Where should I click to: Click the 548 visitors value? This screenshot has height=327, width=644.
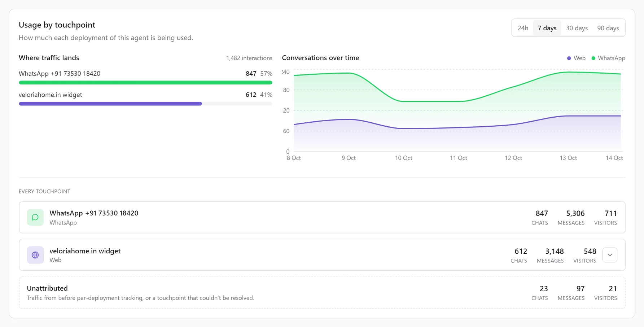(590, 251)
